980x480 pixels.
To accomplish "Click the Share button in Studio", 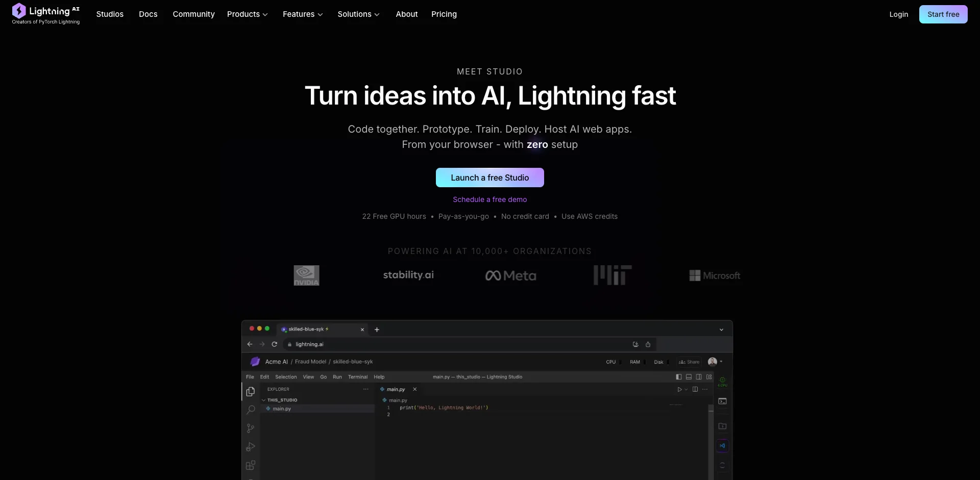I will click(x=689, y=362).
